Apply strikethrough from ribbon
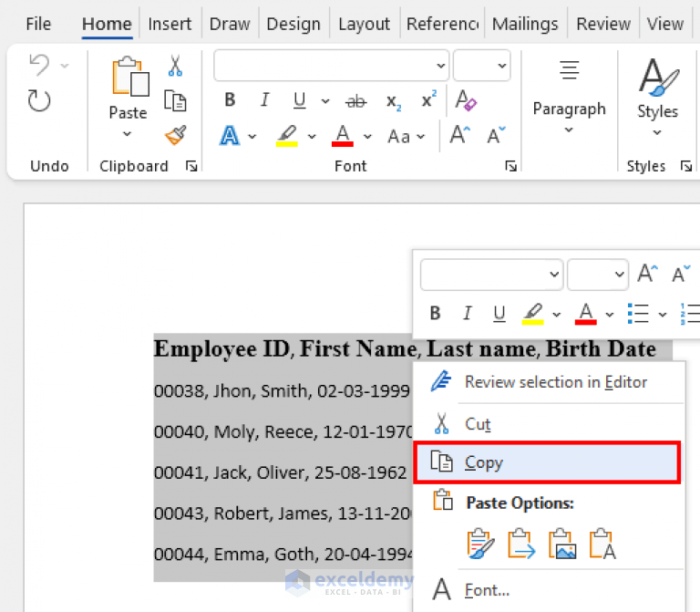The width and height of the screenshot is (700, 612). (355, 101)
